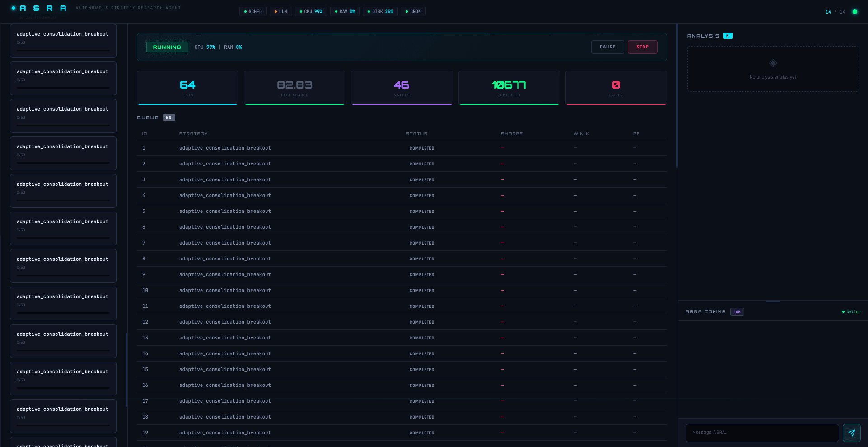The width and height of the screenshot is (868, 447).
Task: Click the red Sharpe dash in row 8
Action: (502, 259)
